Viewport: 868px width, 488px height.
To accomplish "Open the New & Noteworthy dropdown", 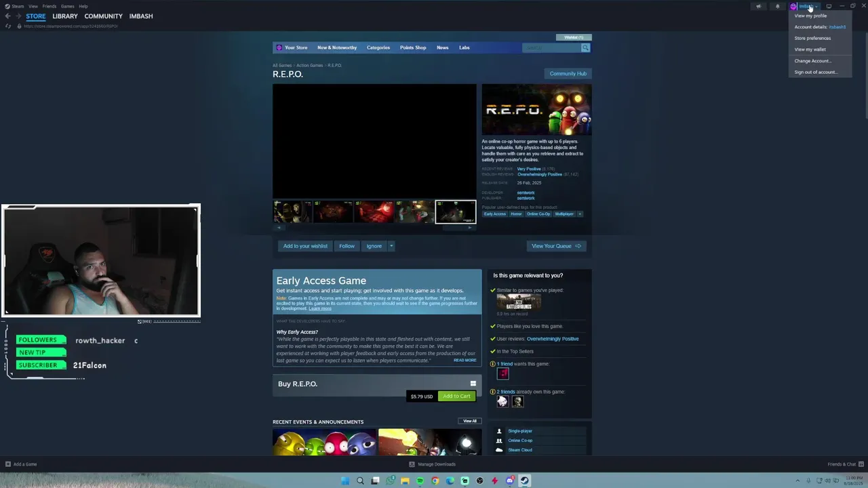I will click(x=337, y=47).
